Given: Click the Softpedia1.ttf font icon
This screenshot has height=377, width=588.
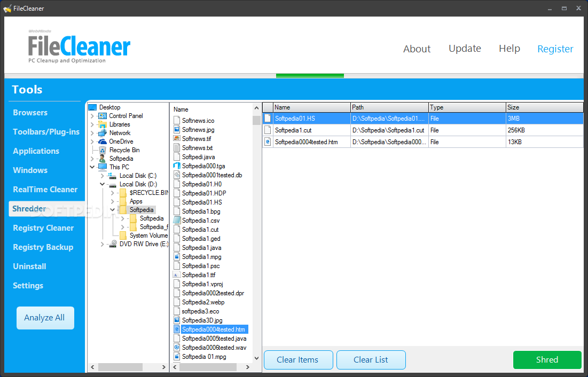Looking at the screenshot, I should point(177,274).
